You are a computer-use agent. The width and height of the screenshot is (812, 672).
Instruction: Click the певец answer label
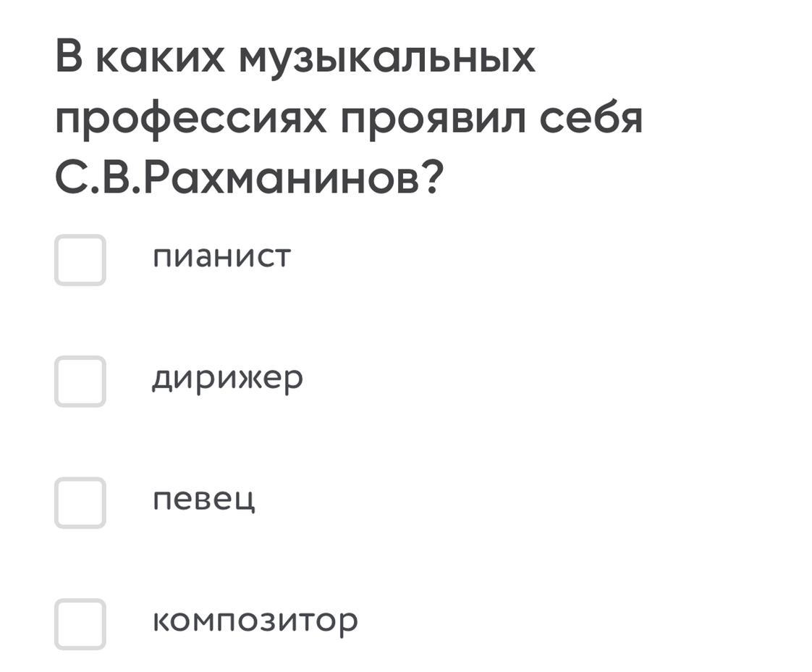coord(203,500)
